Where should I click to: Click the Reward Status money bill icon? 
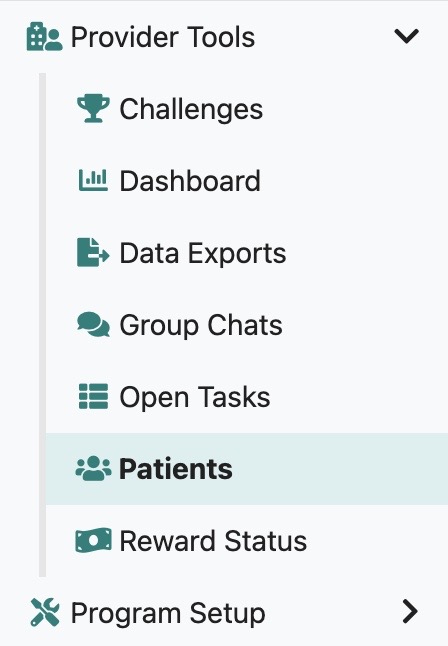pos(93,541)
